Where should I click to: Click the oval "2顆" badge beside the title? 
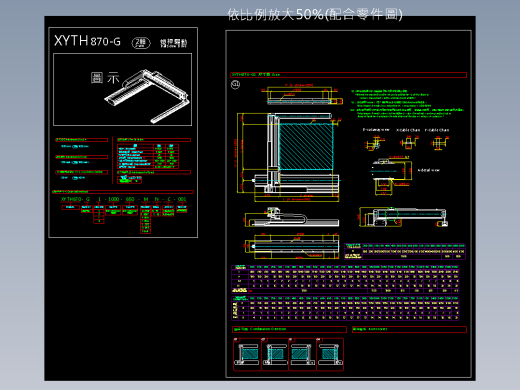(141, 43)
